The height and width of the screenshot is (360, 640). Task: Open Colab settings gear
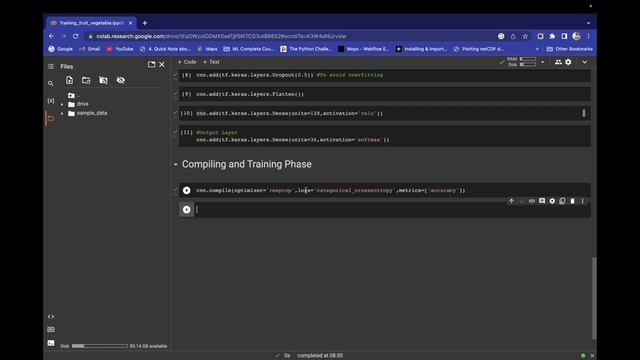(568, 62)
